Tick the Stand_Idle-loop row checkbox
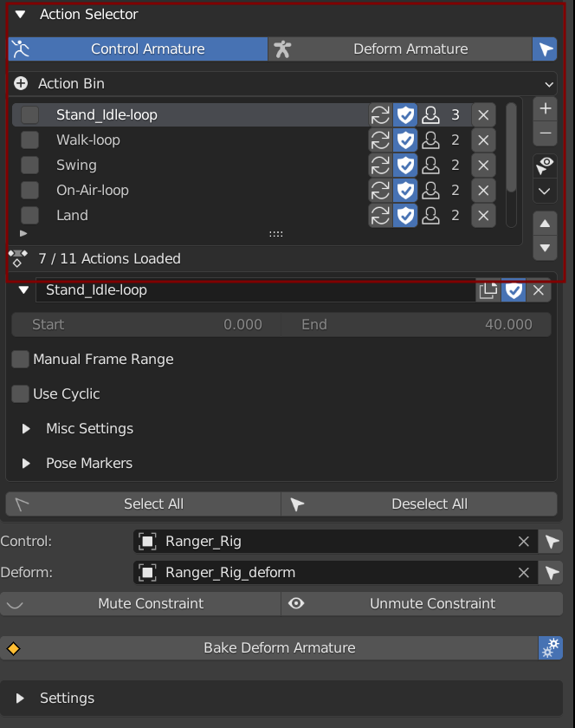The image size is (575, 728). point(30,114)
